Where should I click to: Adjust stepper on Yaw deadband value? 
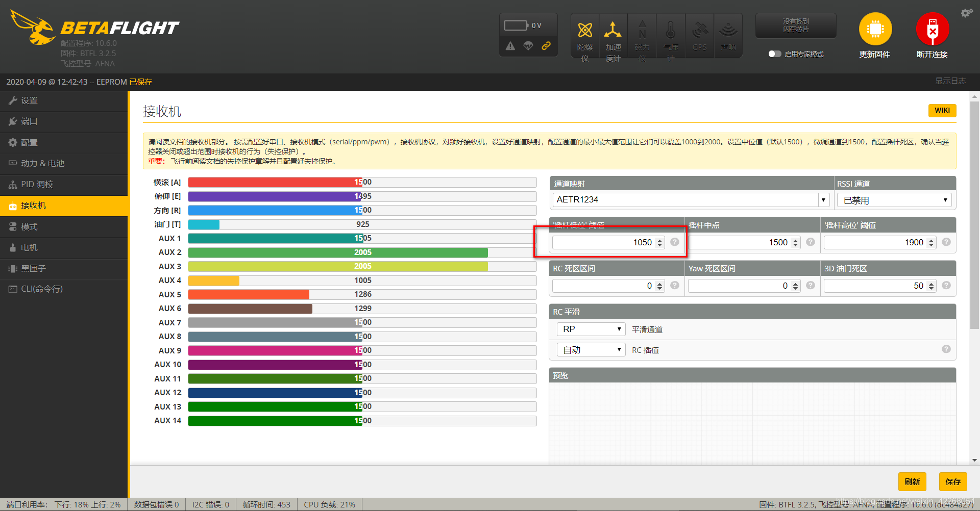[x=795, y=286]
